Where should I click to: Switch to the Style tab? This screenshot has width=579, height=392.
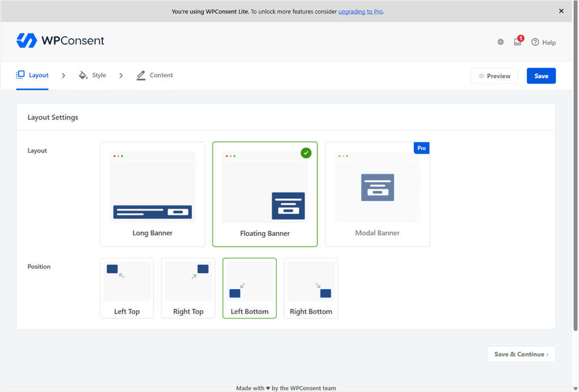92,75
